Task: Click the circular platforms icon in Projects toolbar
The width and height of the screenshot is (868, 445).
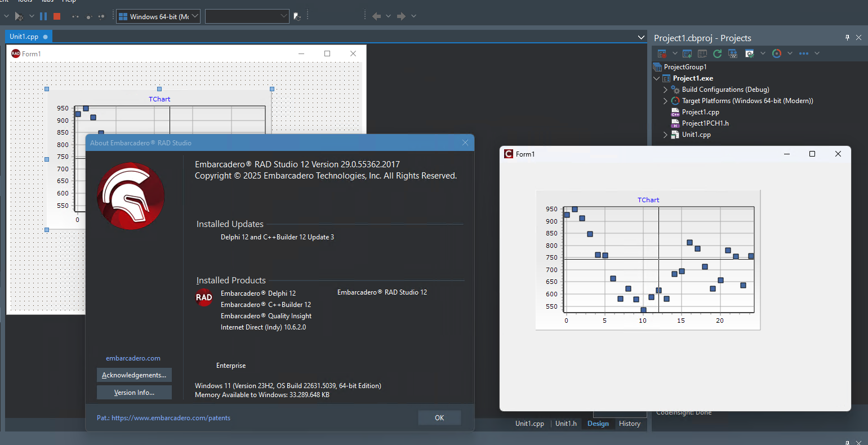Action: (777, 54)
